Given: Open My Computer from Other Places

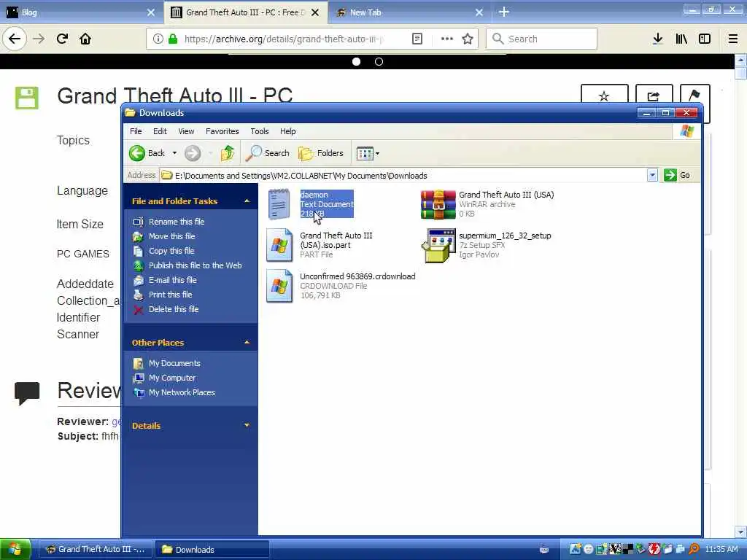Looking at the screenshot, I should (172, 378).
